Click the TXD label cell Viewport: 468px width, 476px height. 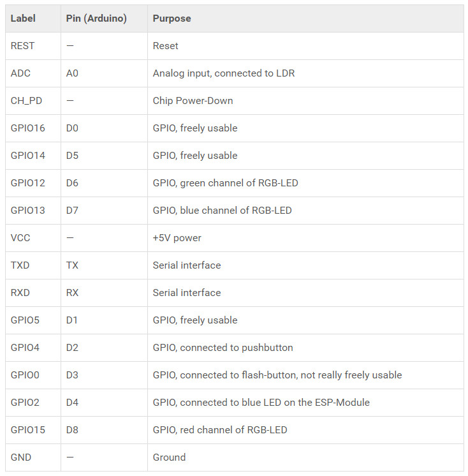pos(33,265)
